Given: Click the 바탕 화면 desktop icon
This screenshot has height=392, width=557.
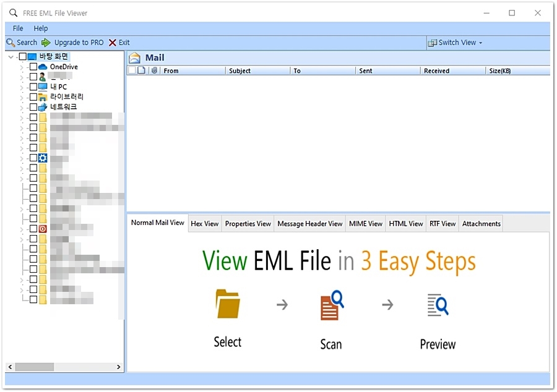Looking at the screenshot, I should pyautogui.click(x=32, y=56).
